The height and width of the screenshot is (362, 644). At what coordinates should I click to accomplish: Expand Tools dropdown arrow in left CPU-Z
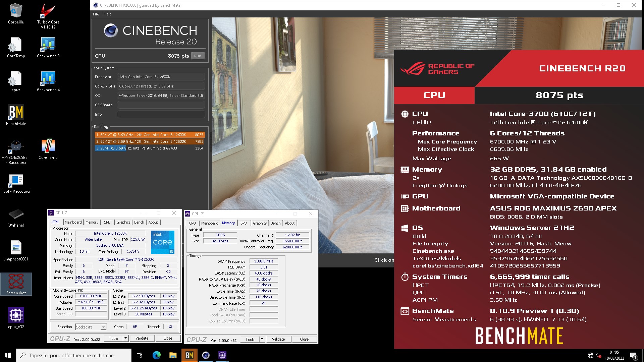(125, 338)
